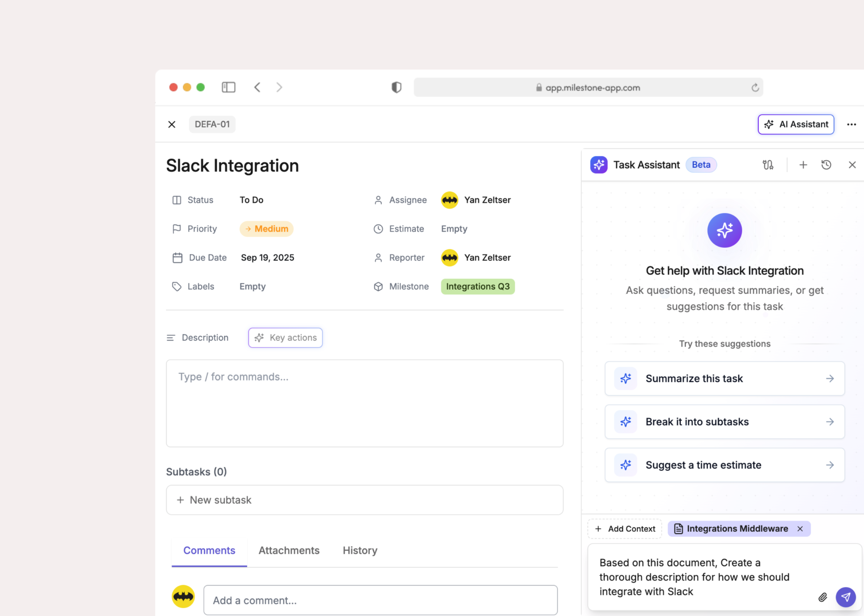
Task: Click the Estimate clock icon
Action: click(378, 229)
